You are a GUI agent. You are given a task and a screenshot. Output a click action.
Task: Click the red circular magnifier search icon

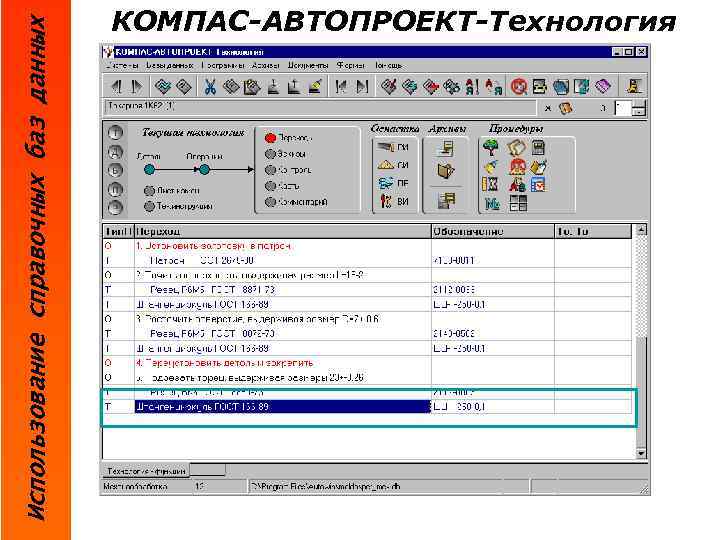519,86
